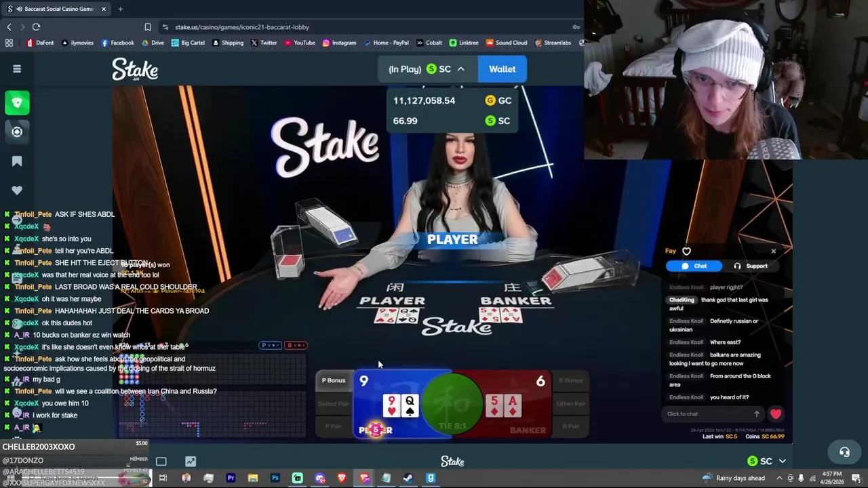The width and height of the screenshot is (868, 488).
Task: Open File Explorer from the taskbar
Action: pos(252,478)
